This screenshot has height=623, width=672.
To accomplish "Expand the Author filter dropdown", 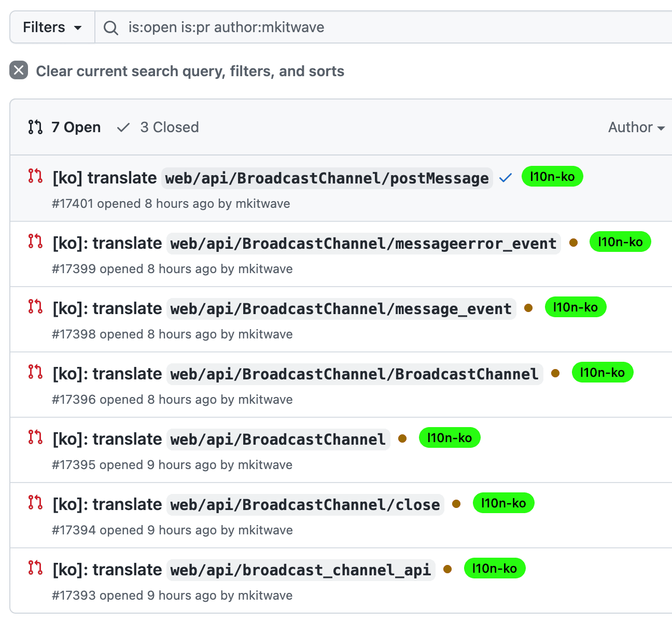I will point(636,128).
